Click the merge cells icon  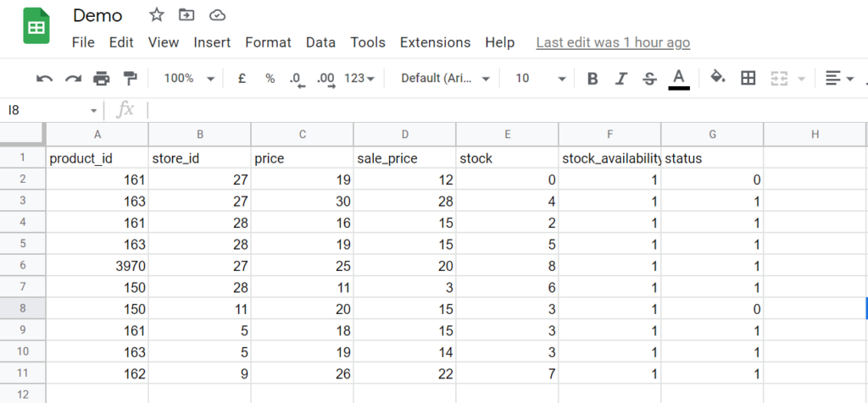[x=779, y=79]
